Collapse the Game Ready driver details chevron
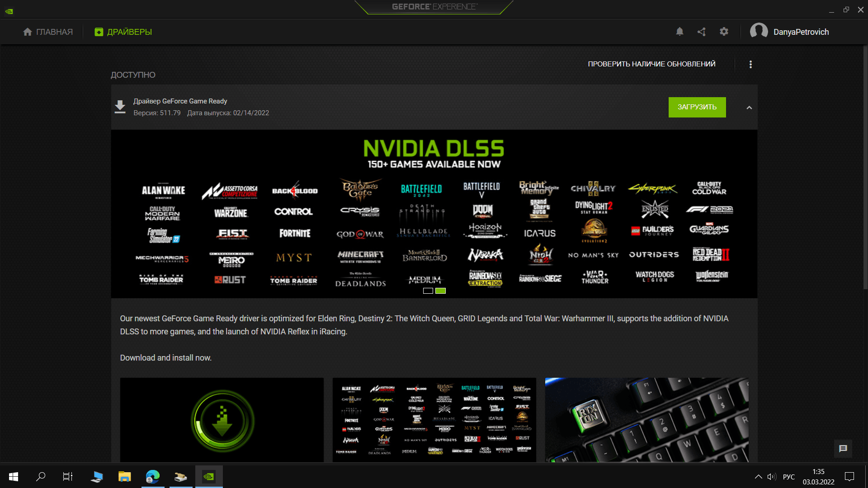868x488 pixels. point(749,108)
